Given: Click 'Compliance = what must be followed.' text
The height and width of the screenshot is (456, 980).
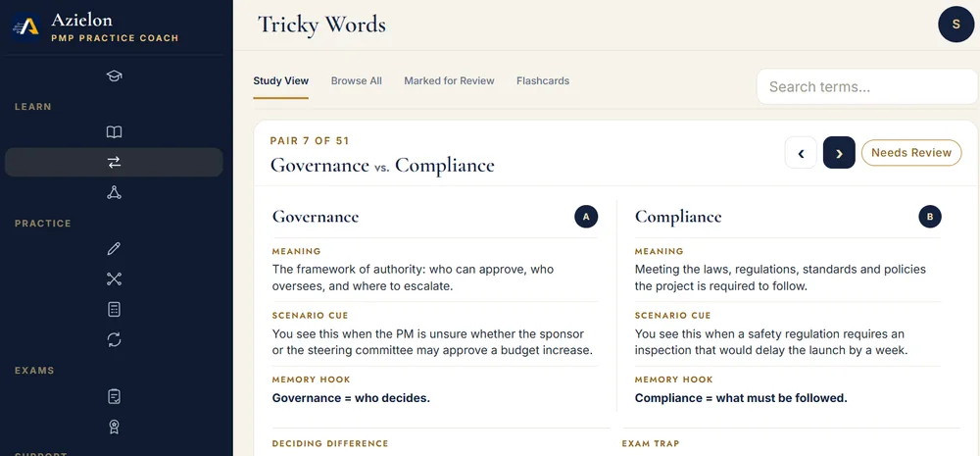Looking at the screenshot, I should tap(741, 398).
